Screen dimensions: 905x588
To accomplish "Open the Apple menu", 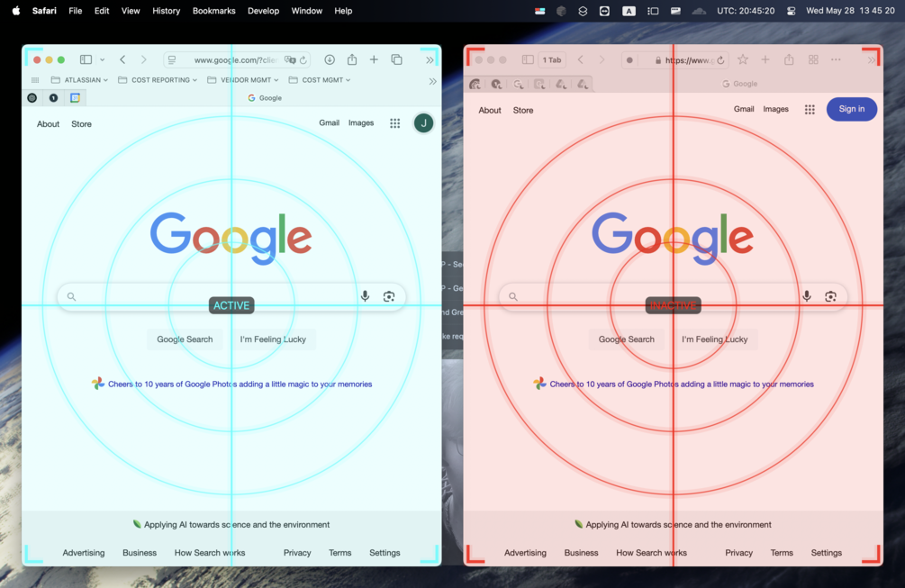I will [x=16, y=11].
